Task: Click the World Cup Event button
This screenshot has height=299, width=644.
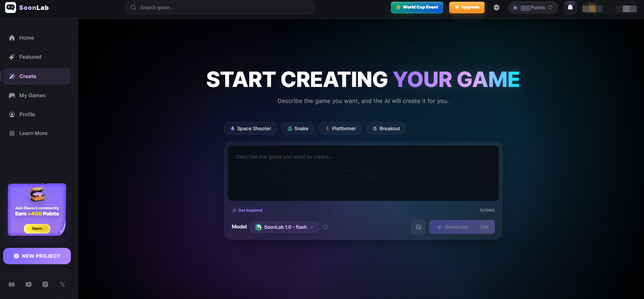Action: tap(417, 8)
